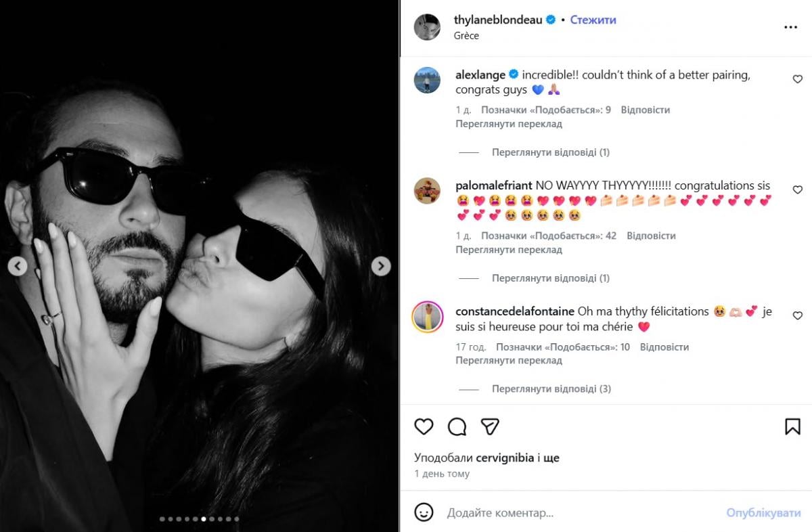Like palomalefriant's comment
Screen dimensions: 812x532
[797, 190]
